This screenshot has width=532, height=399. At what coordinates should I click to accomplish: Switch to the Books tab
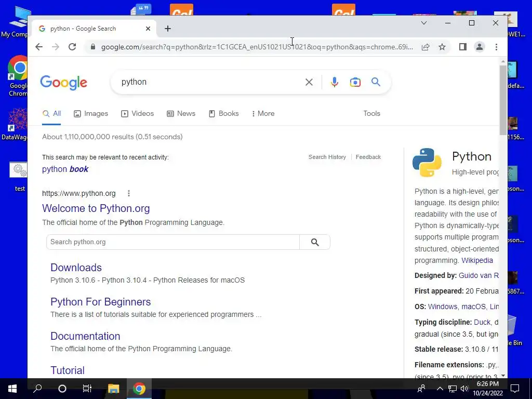coord(223,114)
